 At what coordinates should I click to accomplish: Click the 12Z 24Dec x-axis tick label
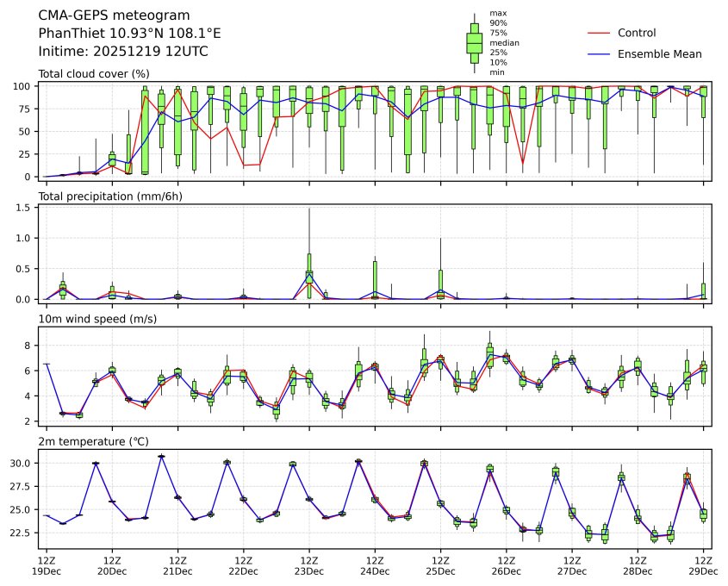pyautogui.click(x=375, y=565)
